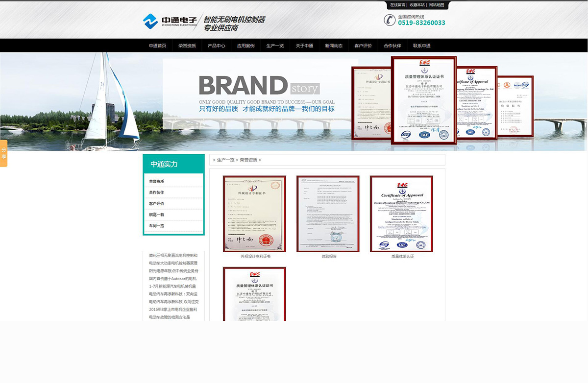Click the BRAND story banner image
This screenshot has height=383, width=588.
(x=294, y=101)
